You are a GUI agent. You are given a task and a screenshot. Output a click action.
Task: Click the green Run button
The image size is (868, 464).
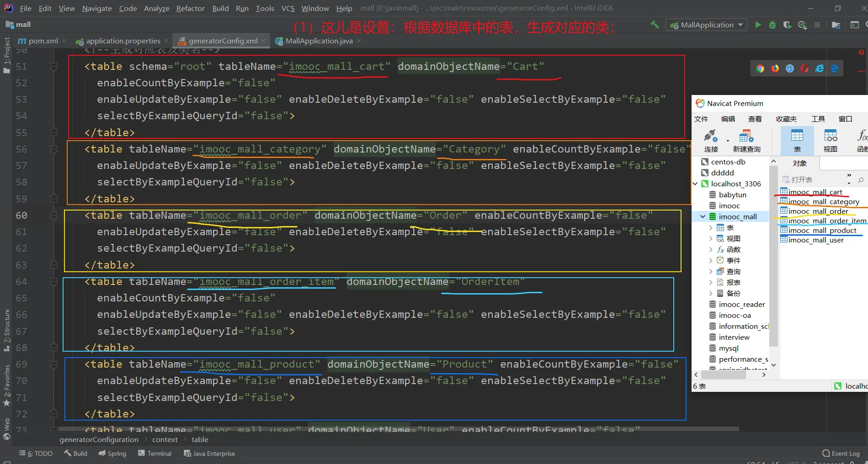tap(758, 25)
